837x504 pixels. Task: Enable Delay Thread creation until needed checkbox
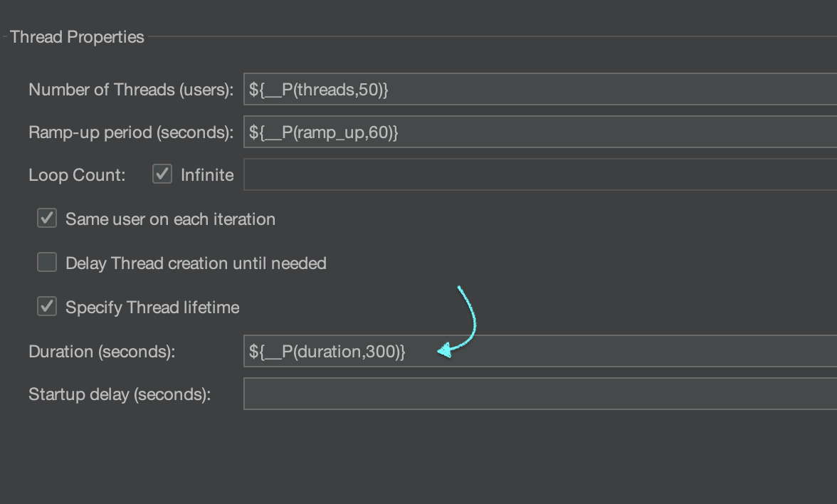(47, 263)
